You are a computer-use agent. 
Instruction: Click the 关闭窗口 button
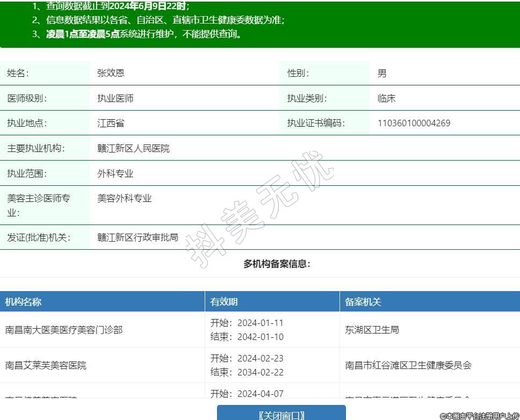281,414
